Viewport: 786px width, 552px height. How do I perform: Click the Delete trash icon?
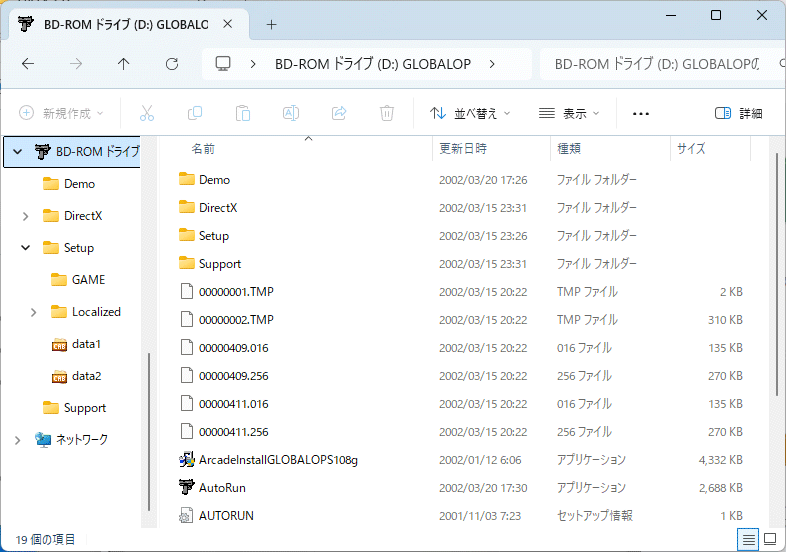(386, 113)
